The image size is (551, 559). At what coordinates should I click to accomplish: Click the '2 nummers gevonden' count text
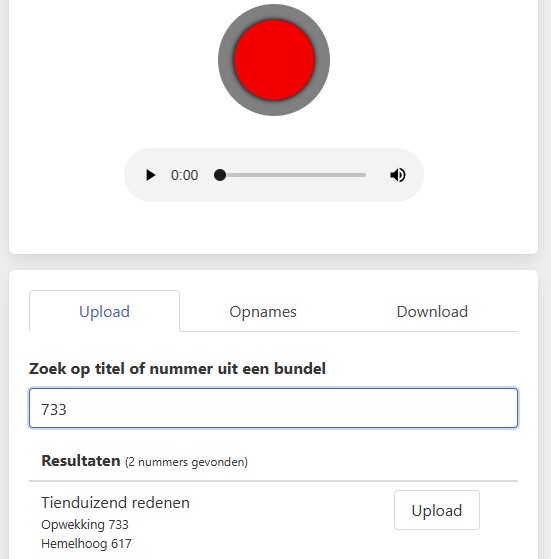[186, 462]
